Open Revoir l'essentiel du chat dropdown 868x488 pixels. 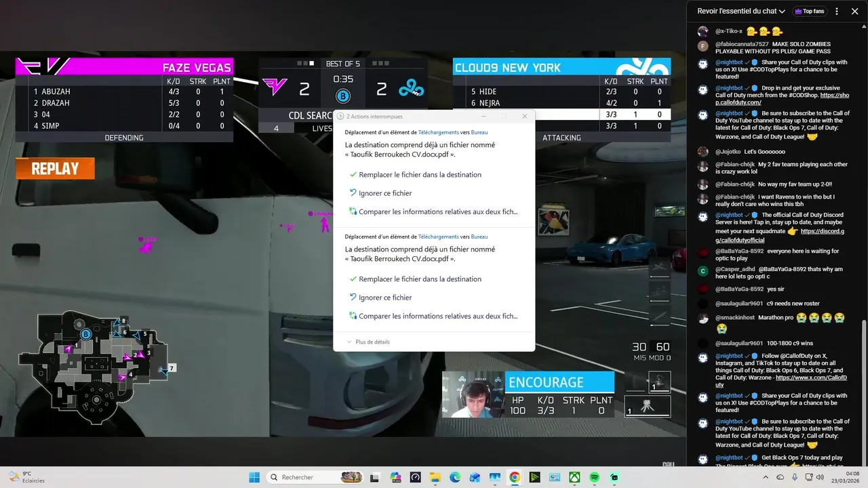click(x=741, y=12)
